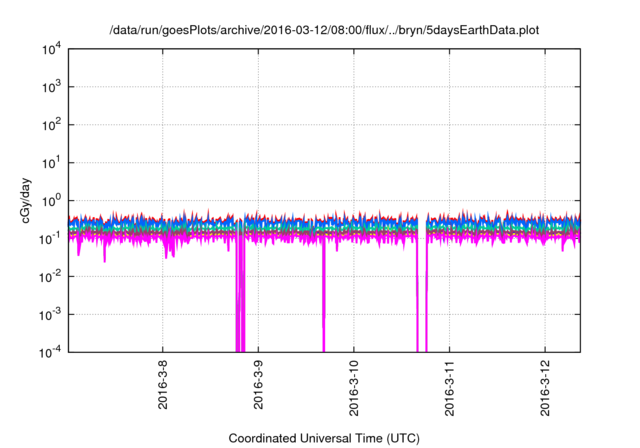The image size is (640, 448).
Task: Click the cGy/day y-axis label
Action: tap(26, 200)
